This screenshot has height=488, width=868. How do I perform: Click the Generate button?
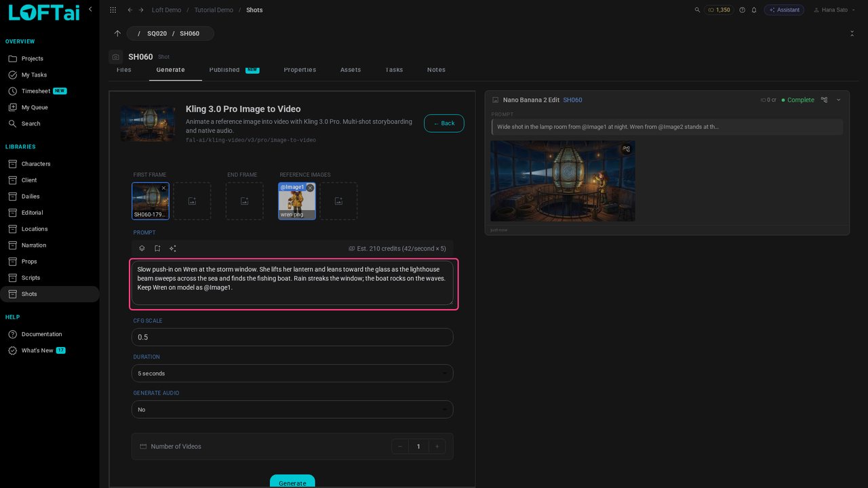[292, 481]
